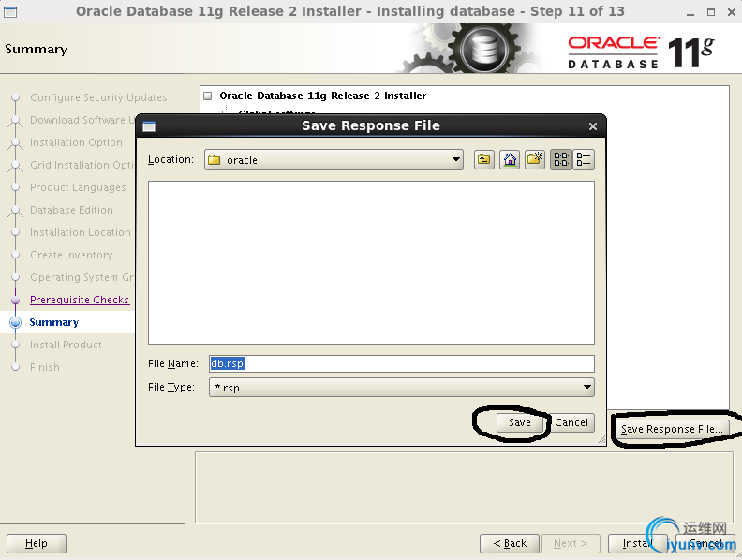Select the Summary step in sidebar
The height and width of the screenshot is (560, 742).
pyautogui.click(x=54, y=322)
